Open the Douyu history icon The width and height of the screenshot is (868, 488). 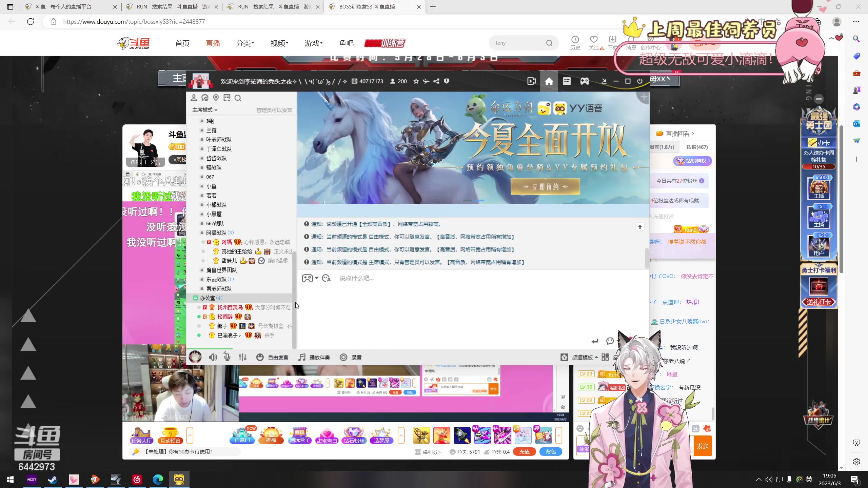click(x=575, y=43)
